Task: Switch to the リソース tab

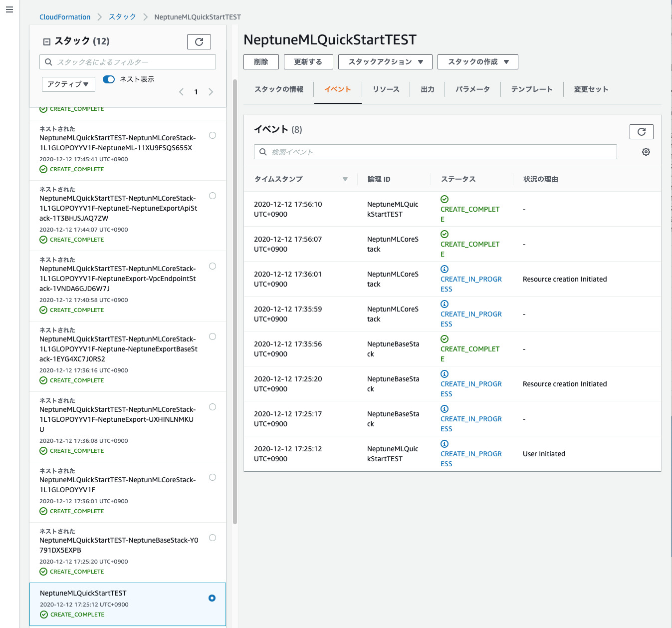Action: coord(386,89)
